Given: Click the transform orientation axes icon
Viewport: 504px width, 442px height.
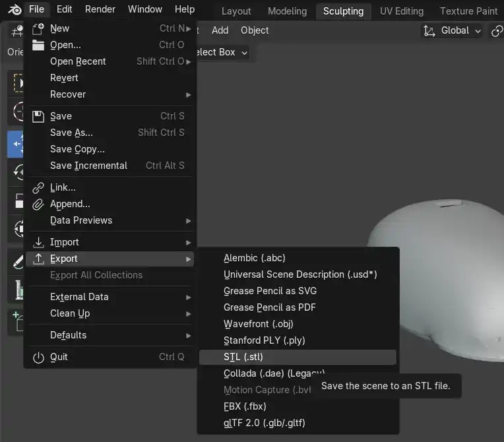Looking at the screenshot, I should [429, 31].
